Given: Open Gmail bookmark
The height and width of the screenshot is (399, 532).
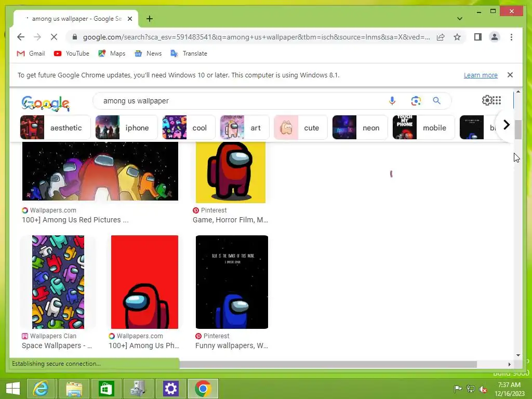Looking at the screenshot, I should pos(31,54).
